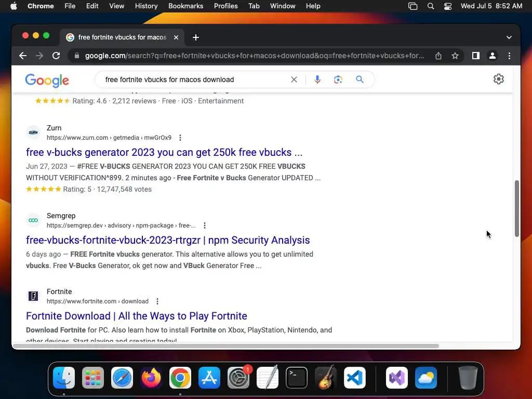Bookmark this tab with the star icon

(455, 56)
